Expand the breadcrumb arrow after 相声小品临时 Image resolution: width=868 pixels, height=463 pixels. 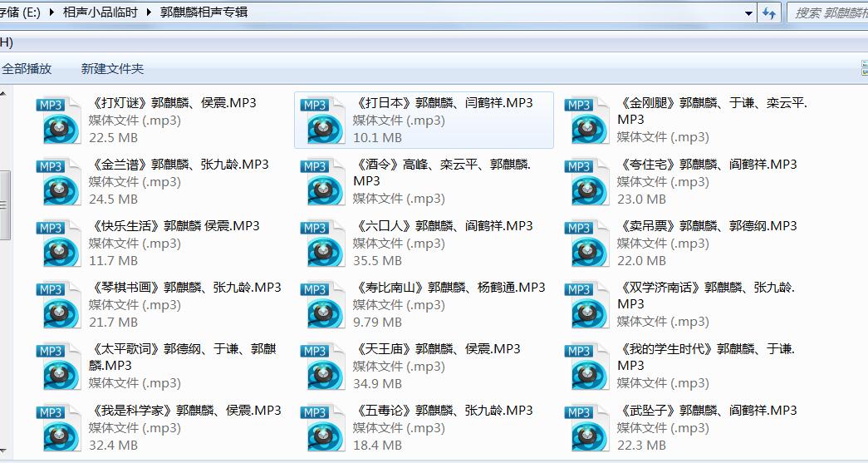click(x=149, y=12)
